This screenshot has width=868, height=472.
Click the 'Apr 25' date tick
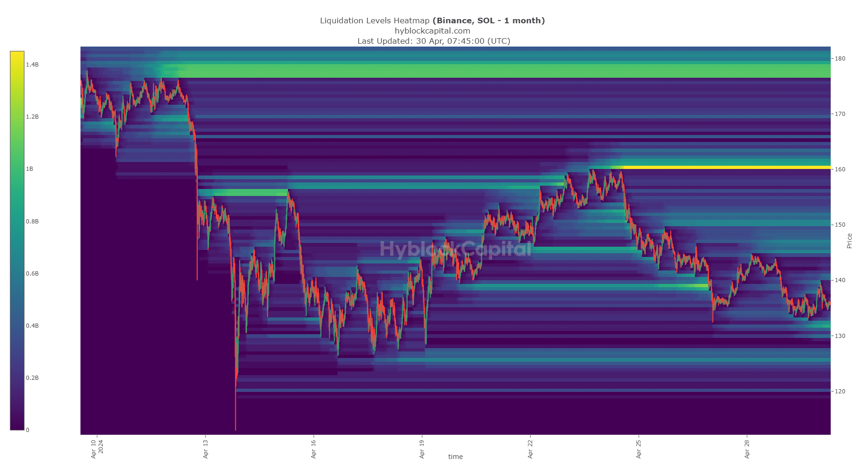[x=639, y=449]
